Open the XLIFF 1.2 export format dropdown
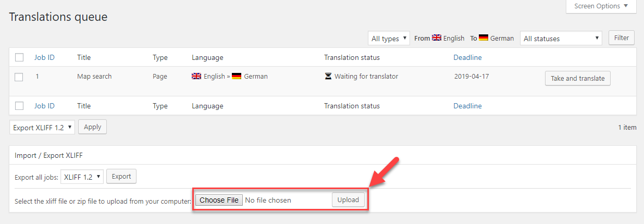Viewport: 644px width, 224px height. (82, 177)
